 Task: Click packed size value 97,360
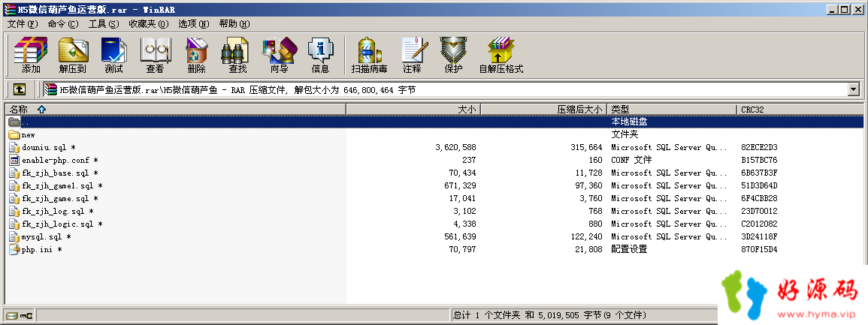(588, 185)
